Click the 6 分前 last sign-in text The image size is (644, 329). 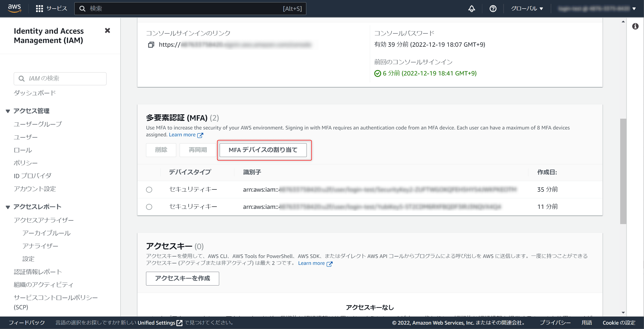pyautogui.click(x=429, y=73)
